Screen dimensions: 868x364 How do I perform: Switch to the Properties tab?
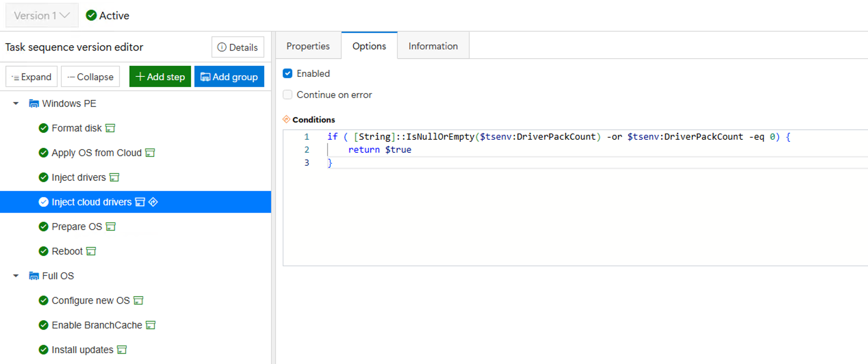coord(308,46)
